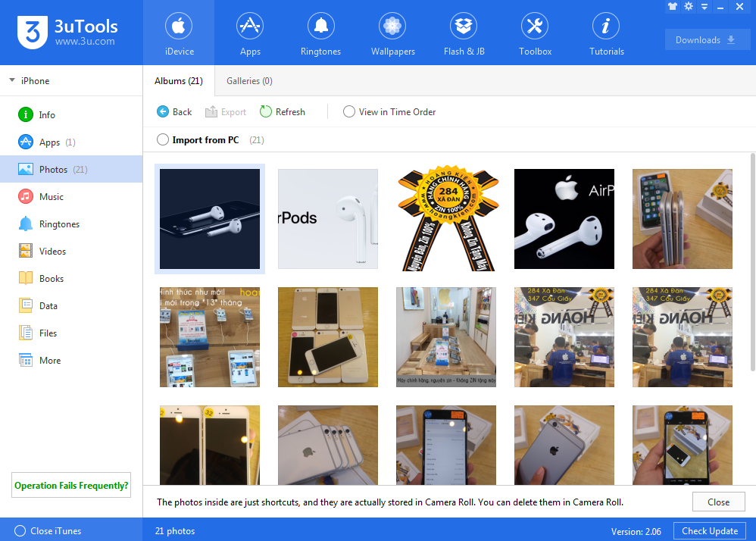Select the iPhone camera viewfinder photo
756x541 pixels.
click(683, 445)
